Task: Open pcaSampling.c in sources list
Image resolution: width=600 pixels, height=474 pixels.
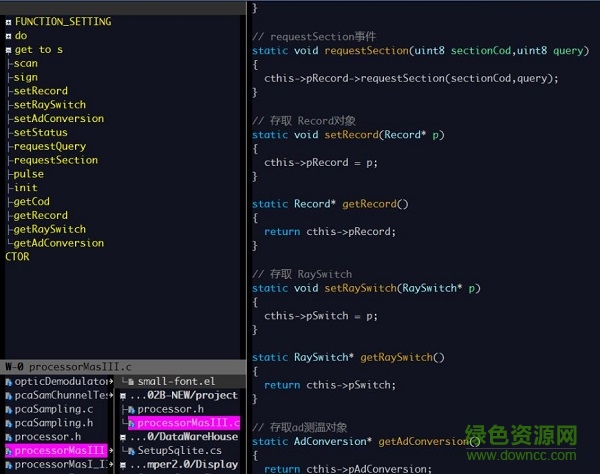Action: 54,409
